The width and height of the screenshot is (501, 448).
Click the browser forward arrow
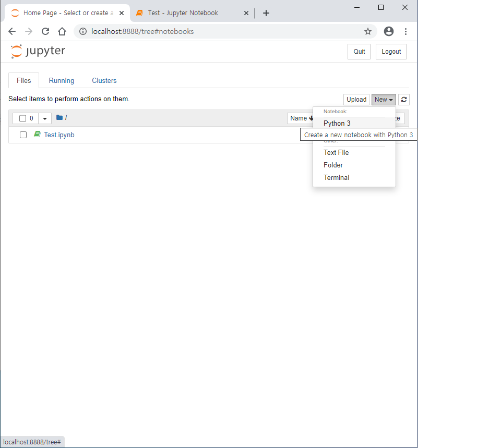(x=29, y=31)
